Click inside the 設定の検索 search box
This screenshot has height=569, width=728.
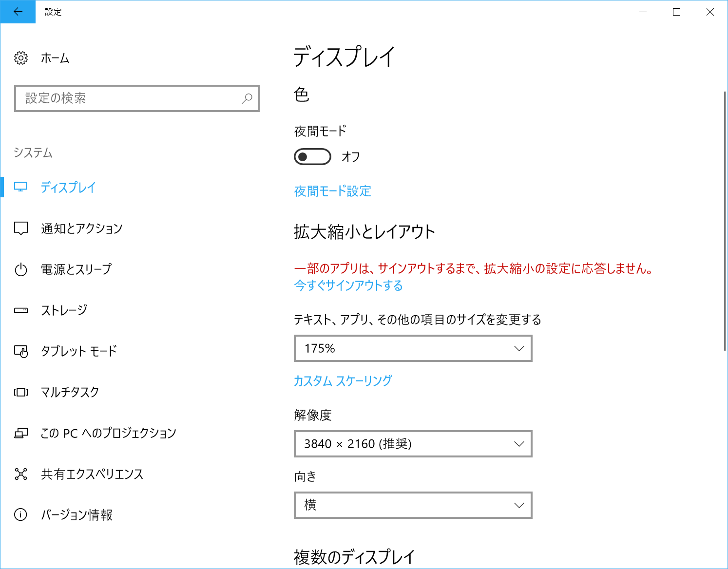click(x=136, y=98)
